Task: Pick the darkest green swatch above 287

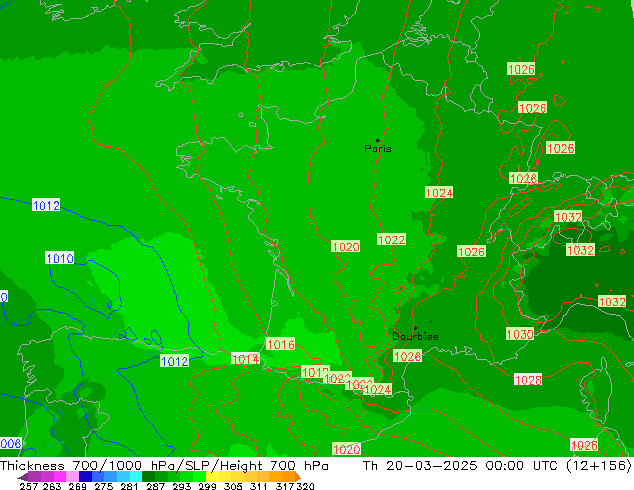Action: [x=148, y=476]
